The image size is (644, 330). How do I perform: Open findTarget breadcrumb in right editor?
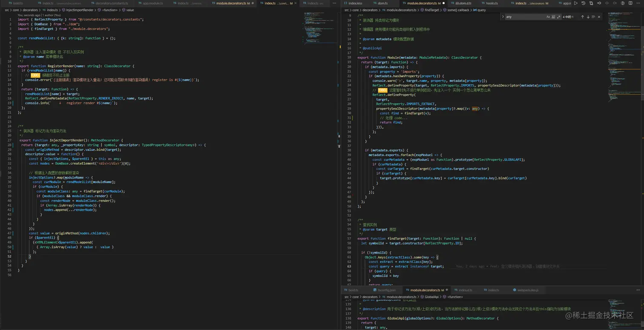point(430,10)
